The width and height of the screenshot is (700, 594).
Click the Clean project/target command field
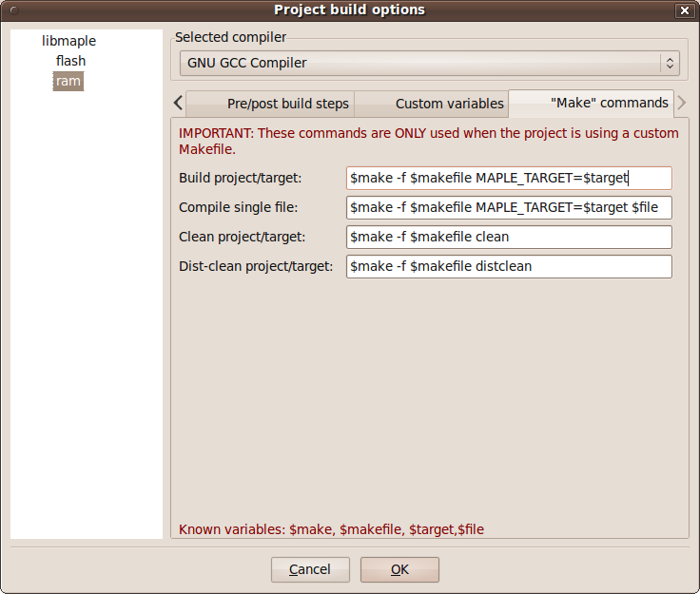tap(509, 238)
